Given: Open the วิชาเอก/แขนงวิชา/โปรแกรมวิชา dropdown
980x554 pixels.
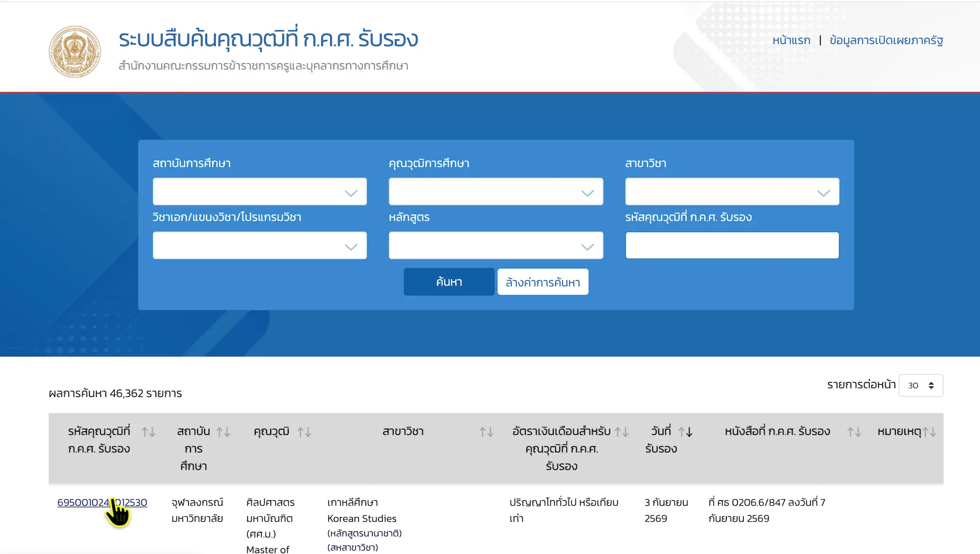Looking at the screenshot, I should click(259, 245).
